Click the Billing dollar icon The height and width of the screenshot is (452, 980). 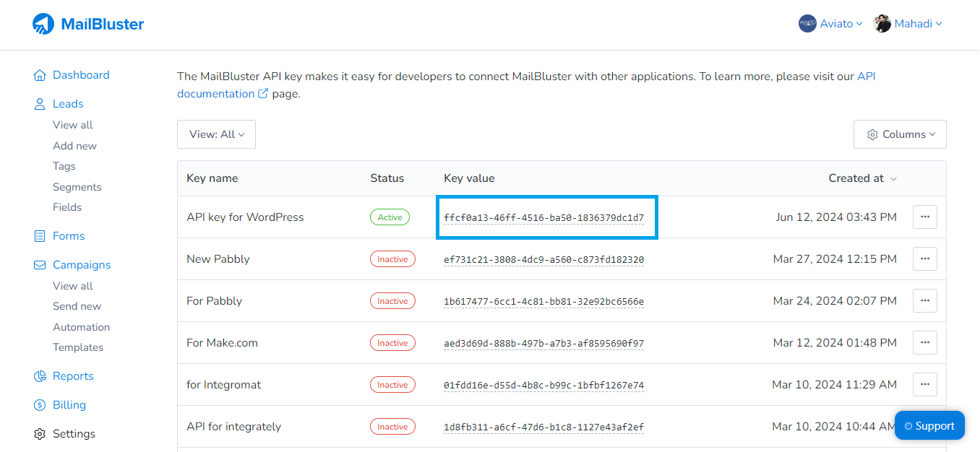point(40,404)
